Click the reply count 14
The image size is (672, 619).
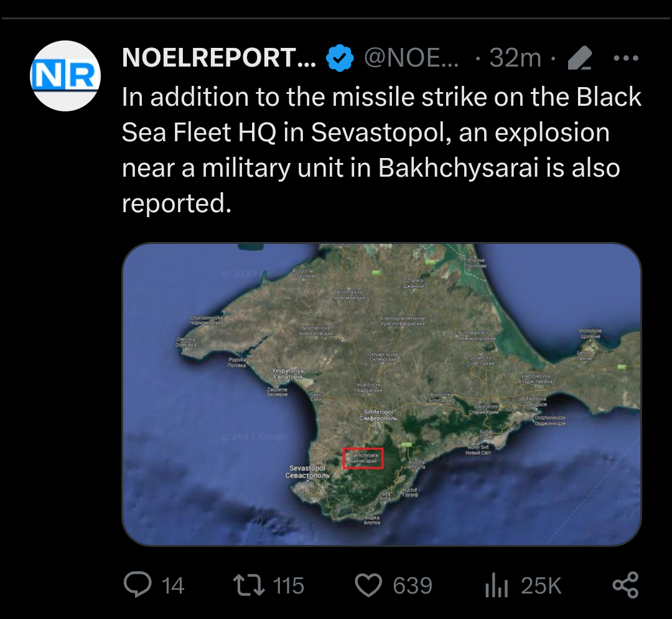[173, 585]
